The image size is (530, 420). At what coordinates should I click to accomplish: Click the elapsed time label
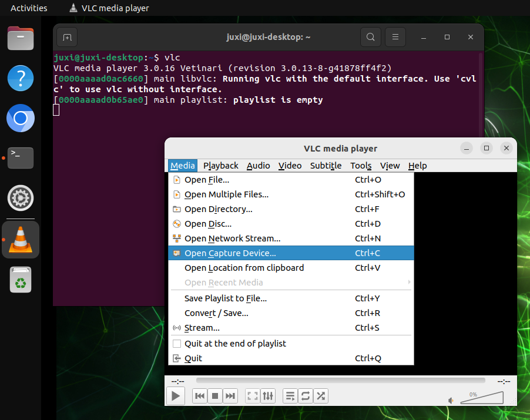(x=178, y=381)
